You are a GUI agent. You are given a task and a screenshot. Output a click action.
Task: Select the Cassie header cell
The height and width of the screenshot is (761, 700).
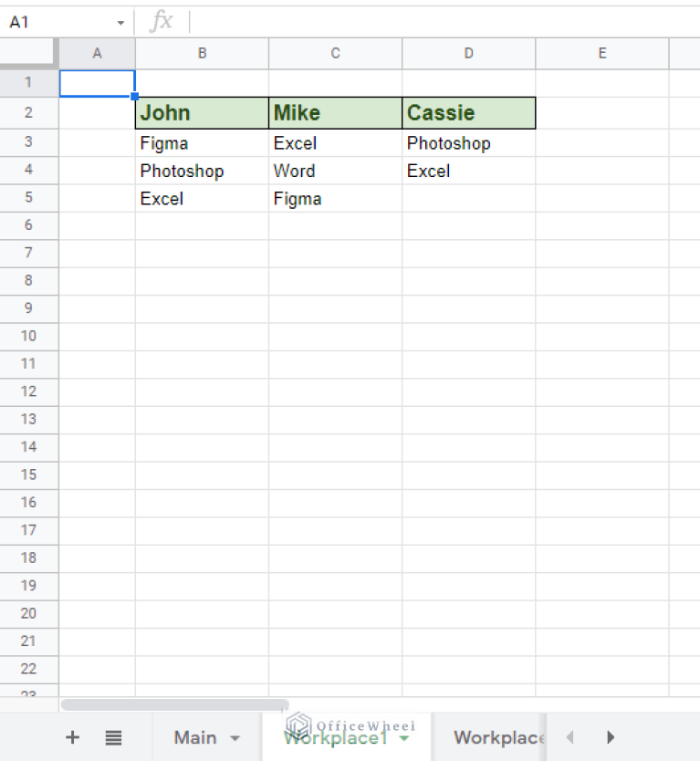(468, 113)
